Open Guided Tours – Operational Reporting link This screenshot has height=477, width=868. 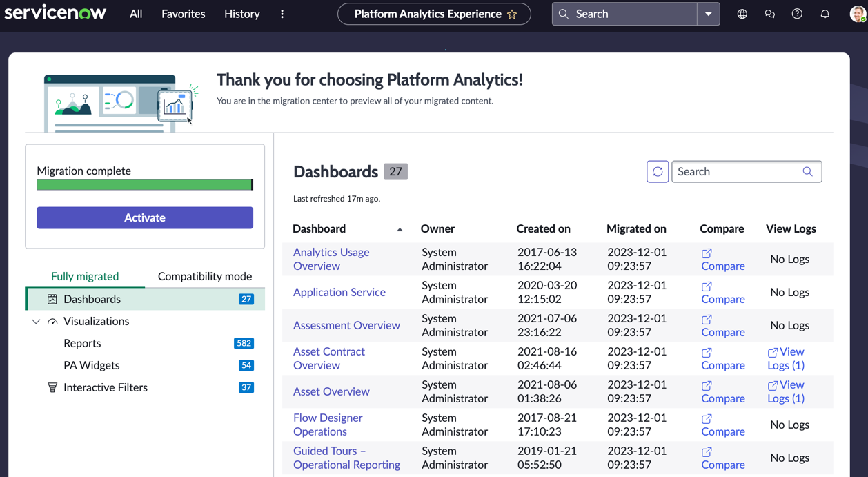point(346,458)
